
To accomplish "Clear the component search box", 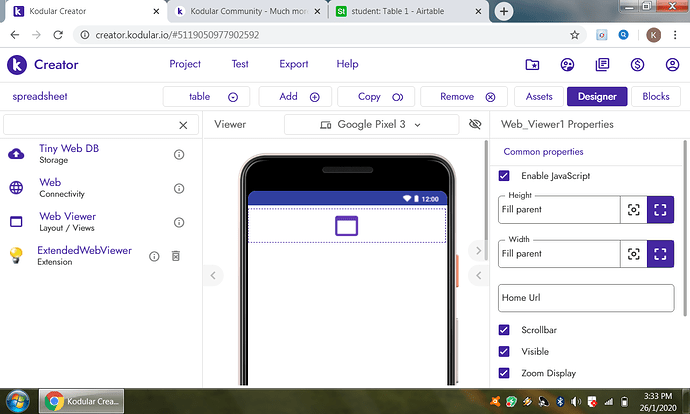I will (x=183, y=125).
